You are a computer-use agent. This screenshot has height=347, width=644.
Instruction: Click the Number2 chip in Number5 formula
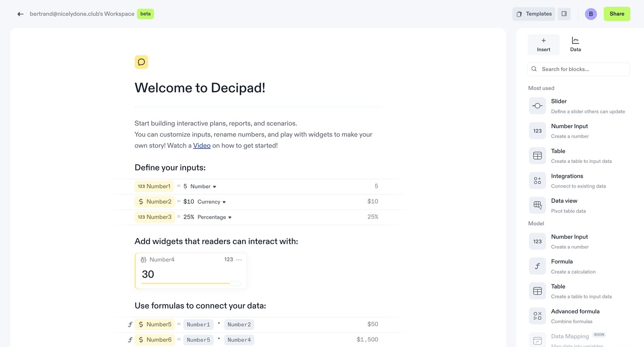click(x=239, y=324)
